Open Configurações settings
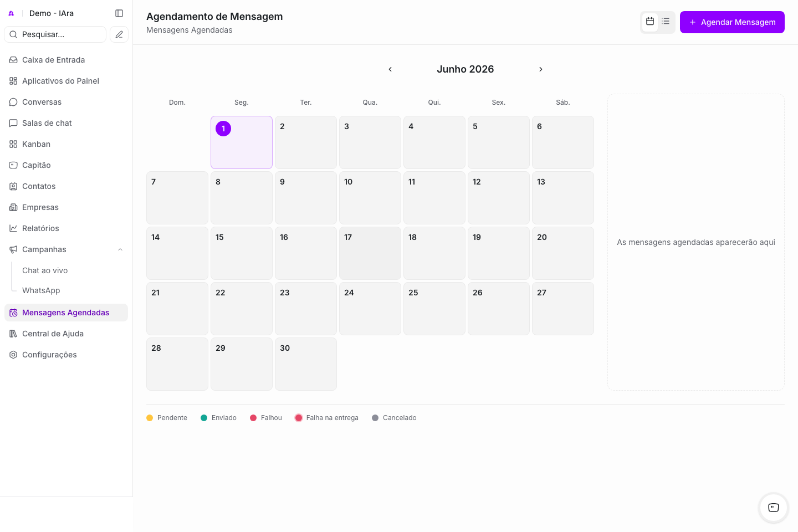The height and width of the screenshot is (532, 798). click(66, 355)
